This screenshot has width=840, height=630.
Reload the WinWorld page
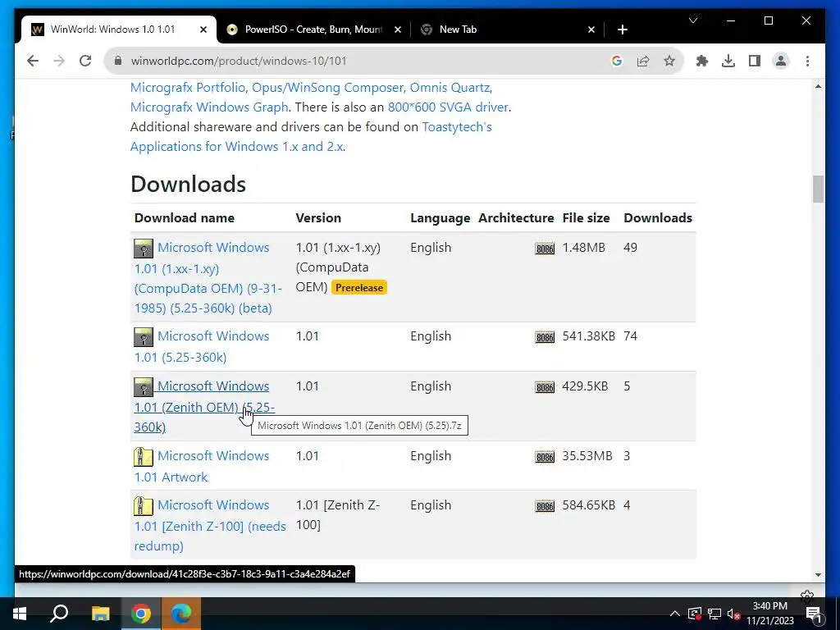coord(85,61)
